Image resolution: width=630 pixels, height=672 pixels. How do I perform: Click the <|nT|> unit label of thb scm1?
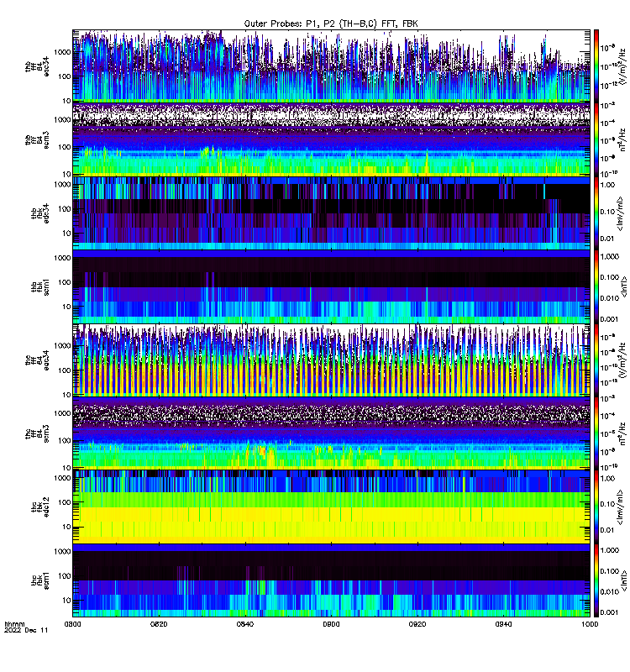[x=624, y=286]
